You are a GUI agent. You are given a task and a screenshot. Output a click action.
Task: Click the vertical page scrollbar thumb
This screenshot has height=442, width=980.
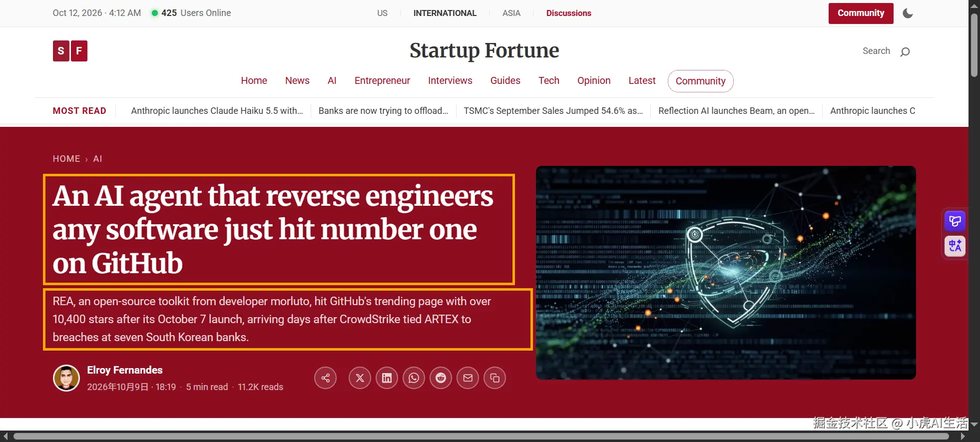click(x=974, y=45)
